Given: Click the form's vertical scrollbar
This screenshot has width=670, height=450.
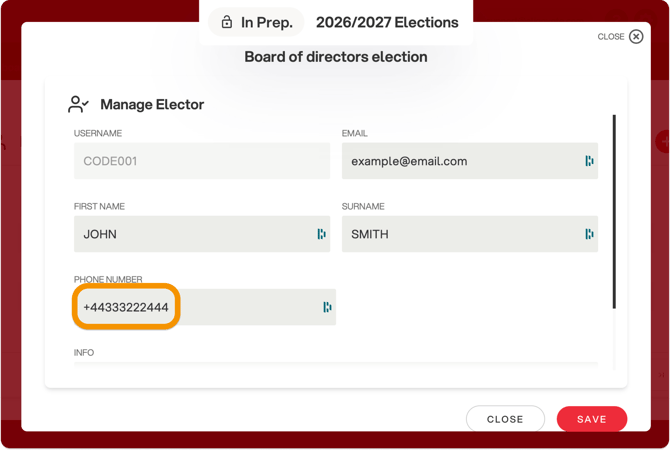Looking at the screenshot, I should point(614,212).
